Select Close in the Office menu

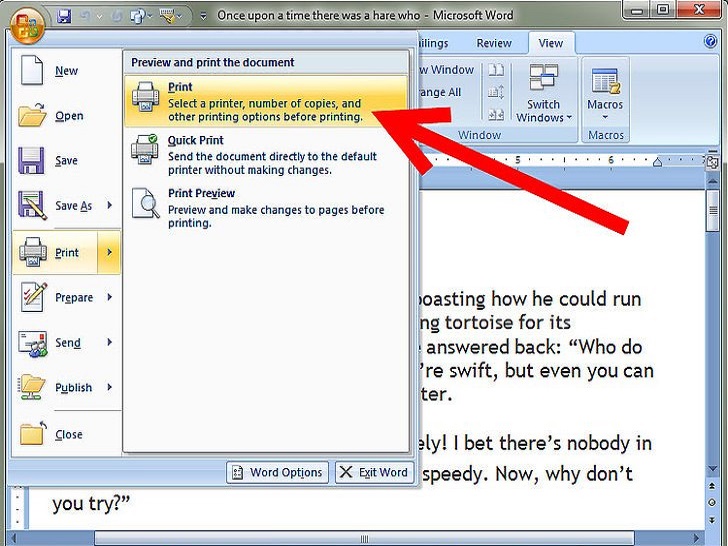pos(66,435)
